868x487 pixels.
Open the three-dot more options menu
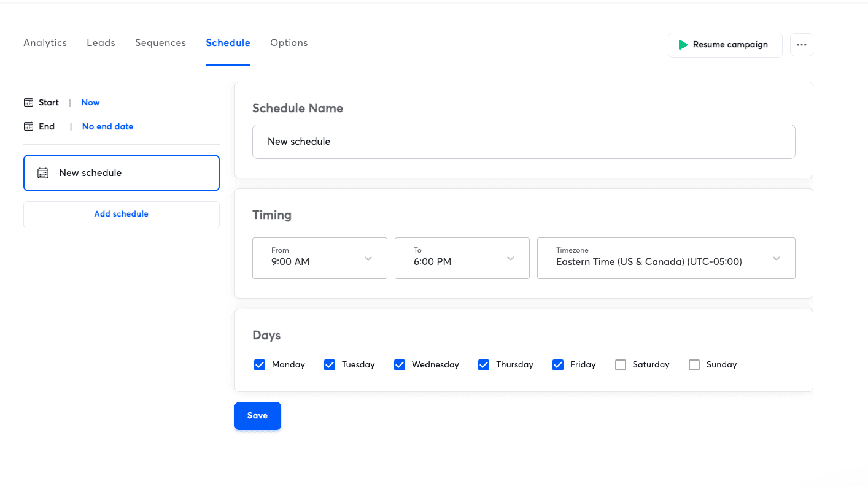tap(802, 45)
